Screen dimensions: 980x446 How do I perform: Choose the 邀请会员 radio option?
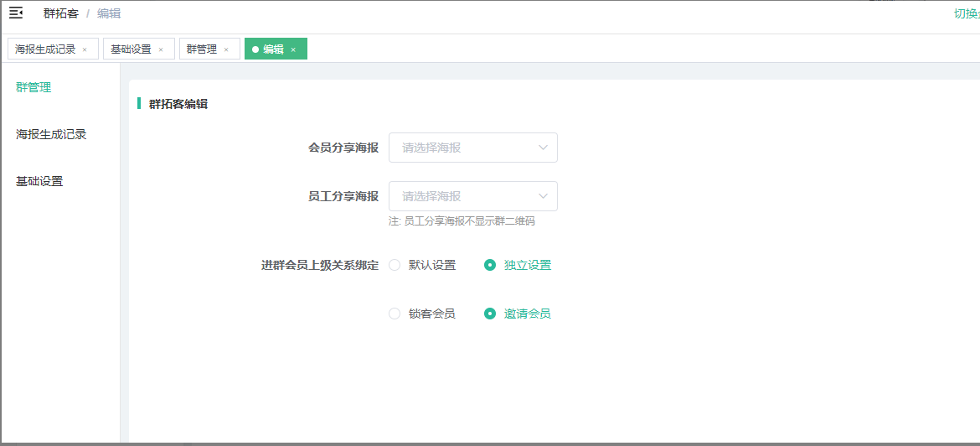(490, 314)
